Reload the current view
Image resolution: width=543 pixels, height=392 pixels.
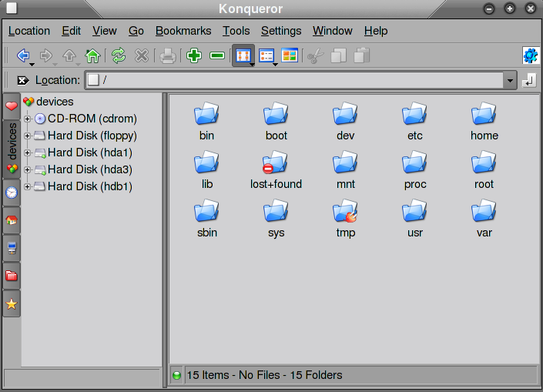click(x=119, y=55)
